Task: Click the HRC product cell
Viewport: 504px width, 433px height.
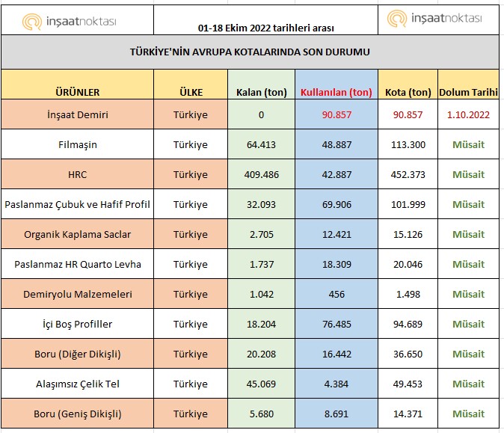Action: 77,174
